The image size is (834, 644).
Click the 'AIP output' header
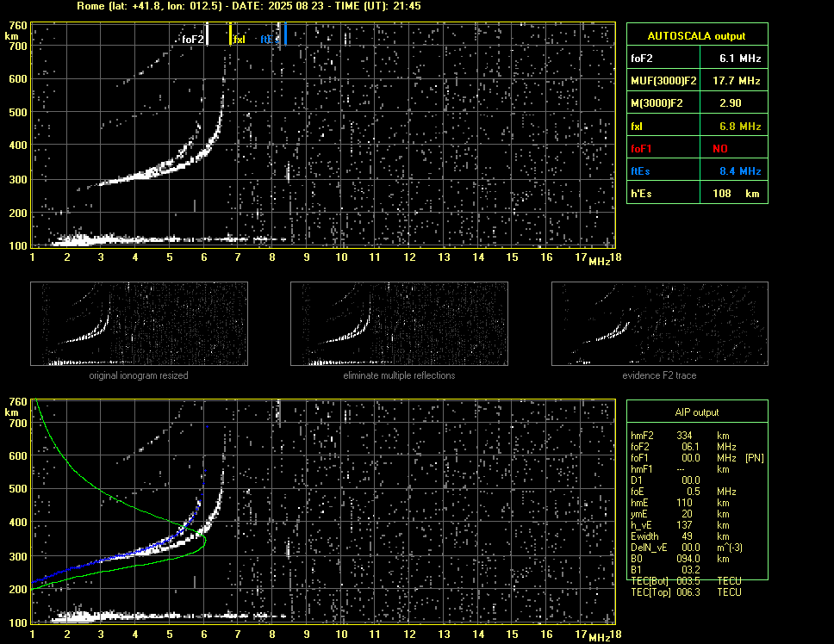[697, 412]
